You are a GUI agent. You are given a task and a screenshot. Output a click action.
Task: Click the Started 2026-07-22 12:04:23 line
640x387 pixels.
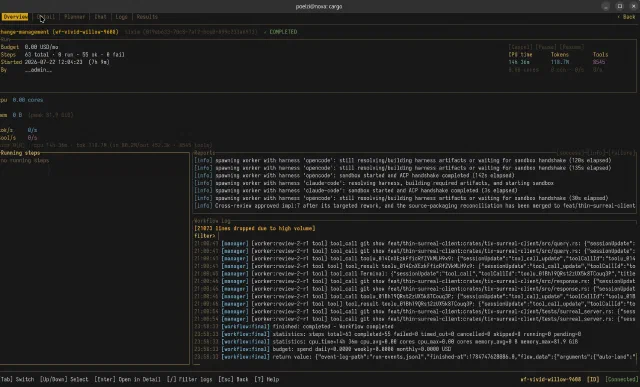pos(55,62)
